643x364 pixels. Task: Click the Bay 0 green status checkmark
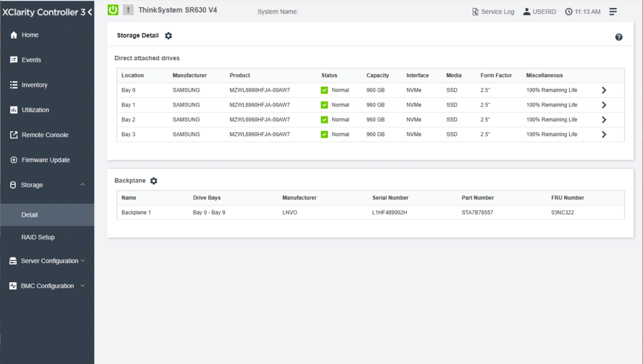[324, 90]
